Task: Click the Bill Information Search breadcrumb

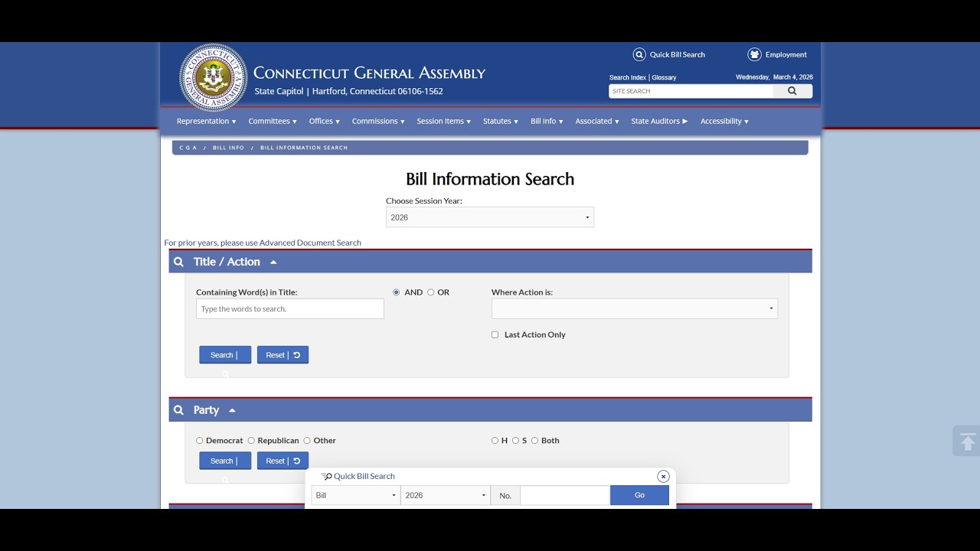Action: tap(304, 148)
